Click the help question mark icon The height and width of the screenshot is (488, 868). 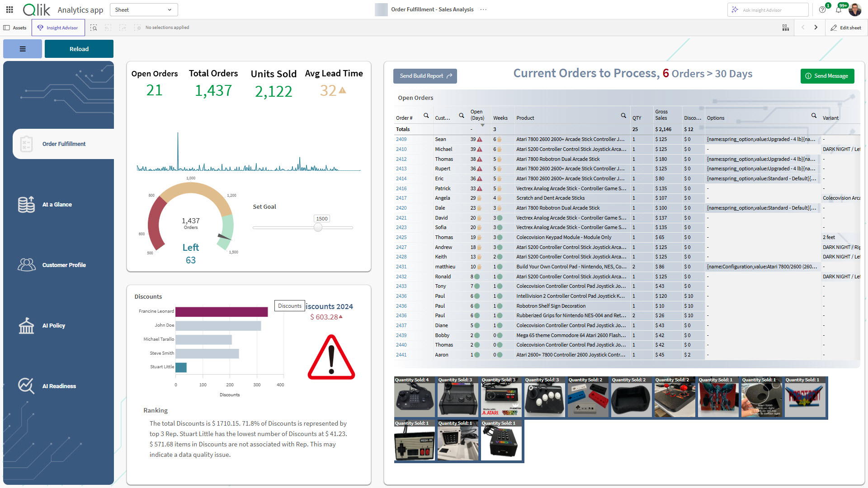[x=822, y=10]
